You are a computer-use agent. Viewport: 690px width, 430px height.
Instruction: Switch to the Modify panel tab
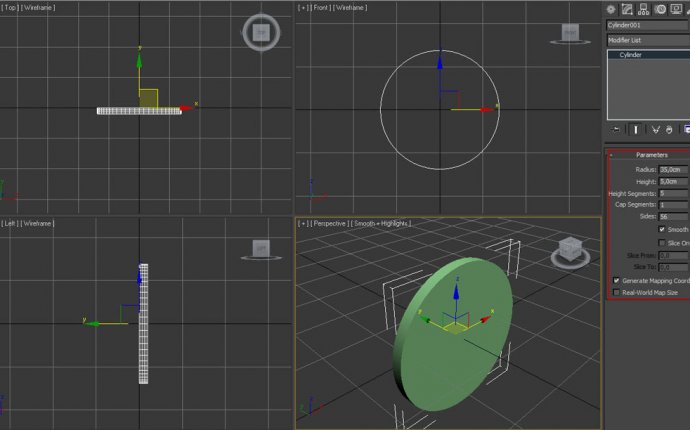click(x=627, y=9)
